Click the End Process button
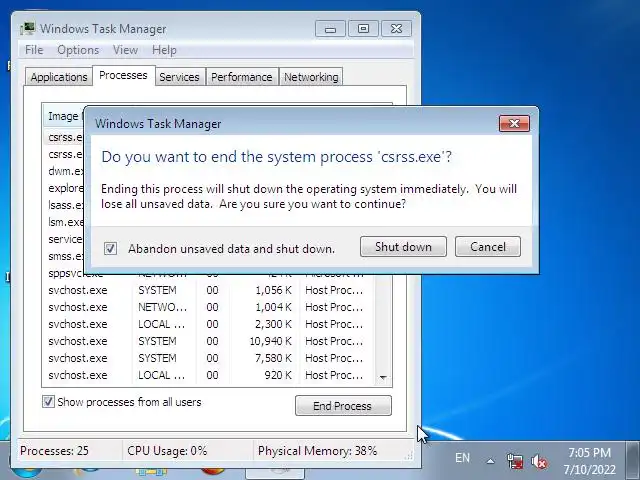The width and height of the screenshot is (640, 480). pos(343,406)
